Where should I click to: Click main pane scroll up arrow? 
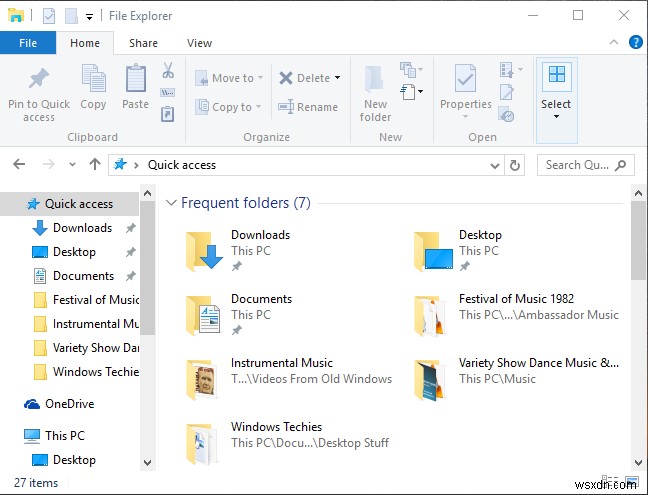tap(638, 193)
